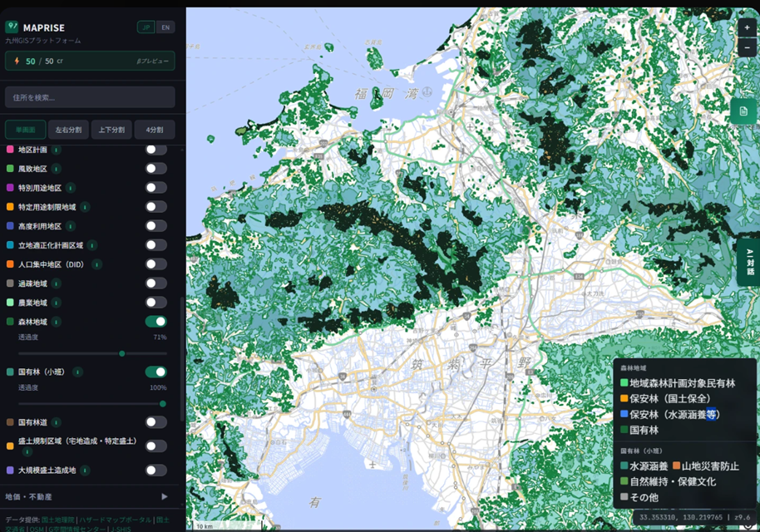This screenshot has width=760, height=532.
Task: Enable the 地区計画 layer toggle
Action: [156, 150]
